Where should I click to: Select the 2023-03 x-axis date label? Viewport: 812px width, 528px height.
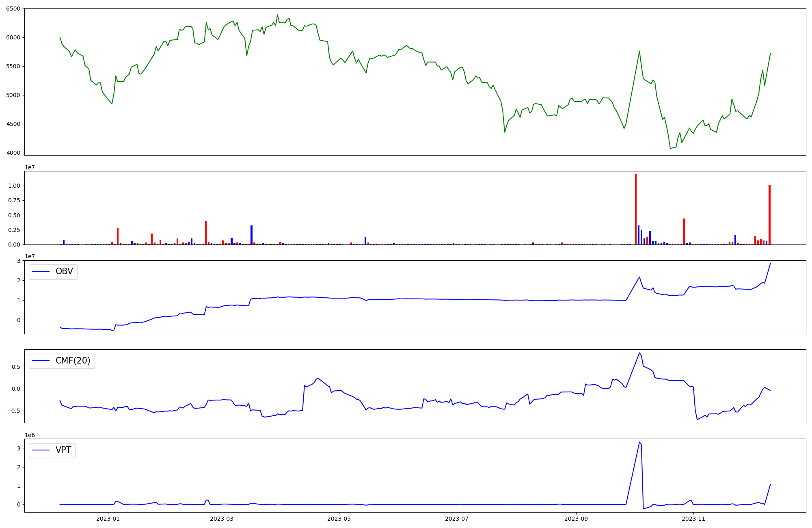(222, 519)
